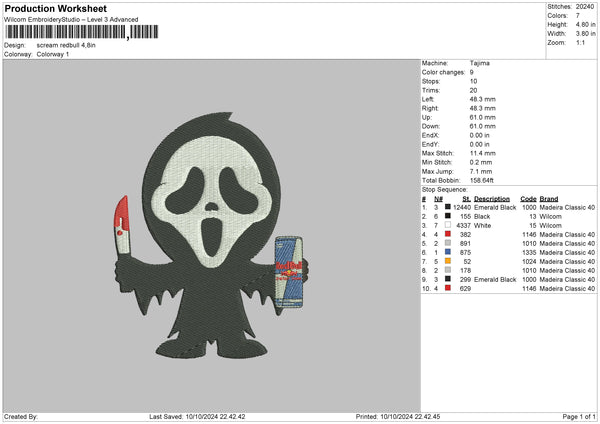Screen dimensions: 600x424
Task: Click the blue swatch in row 6
Action: tap(448, 252)
